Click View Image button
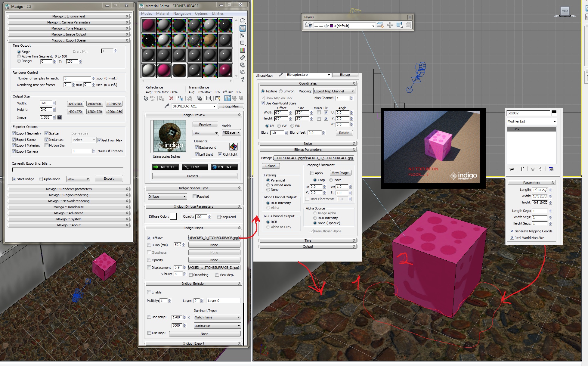588x366 pixels. pos(340,173)
